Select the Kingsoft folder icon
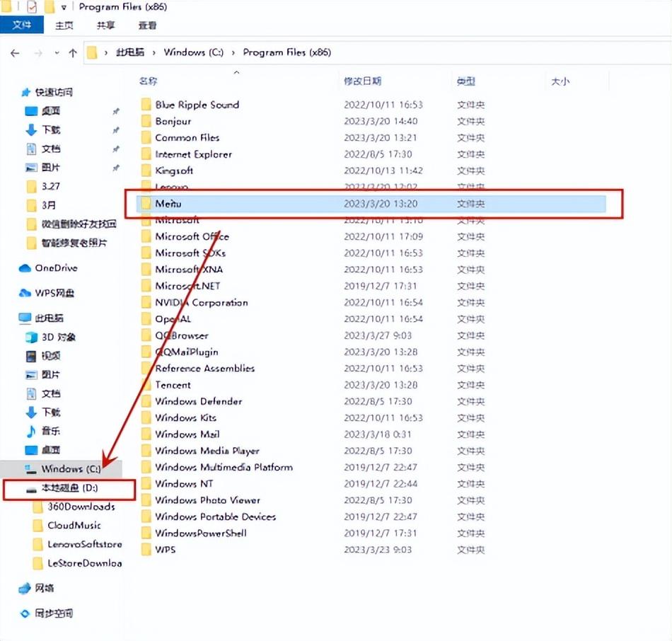 click(146, 171)
